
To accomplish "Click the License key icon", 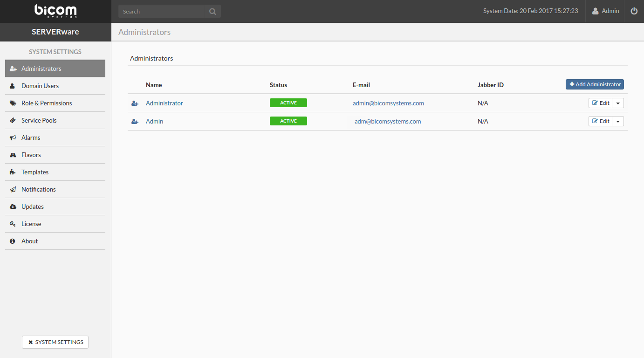I will pos(13,224).
